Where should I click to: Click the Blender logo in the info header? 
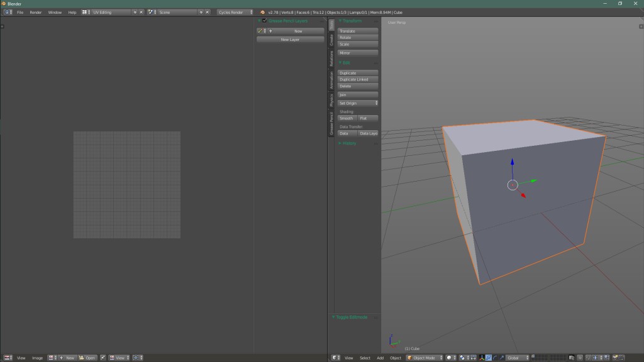pyautogui.click(x=7, y=11)
